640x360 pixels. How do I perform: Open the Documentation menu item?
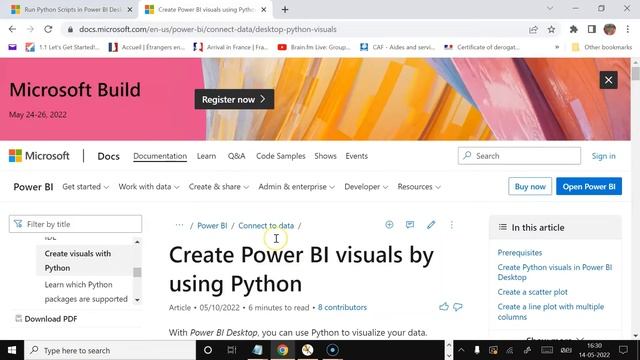pyautogui.click(x=160, y=156)
